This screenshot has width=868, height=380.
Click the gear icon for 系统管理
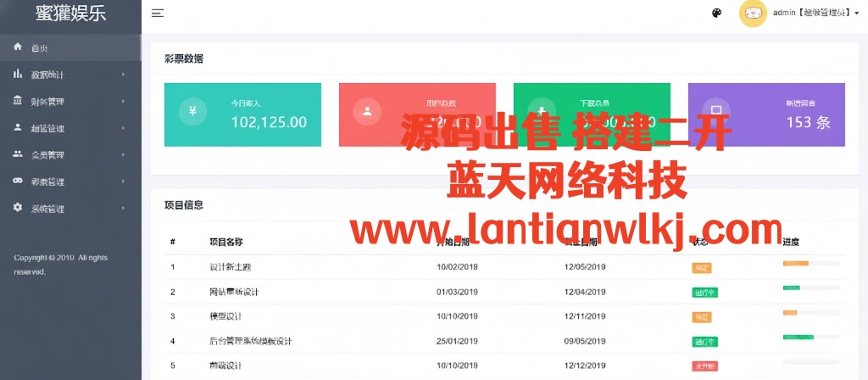pos(18,208)
